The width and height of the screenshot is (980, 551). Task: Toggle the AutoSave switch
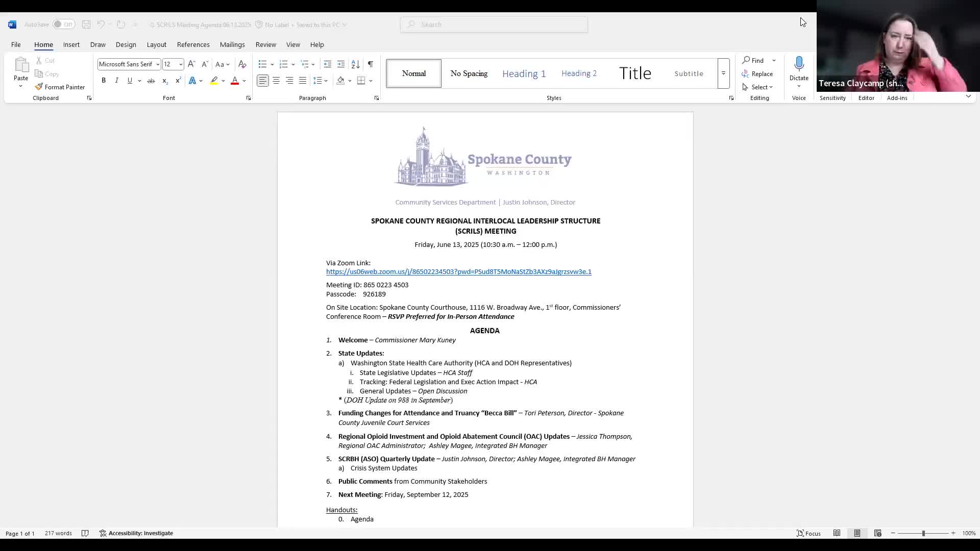64,24
